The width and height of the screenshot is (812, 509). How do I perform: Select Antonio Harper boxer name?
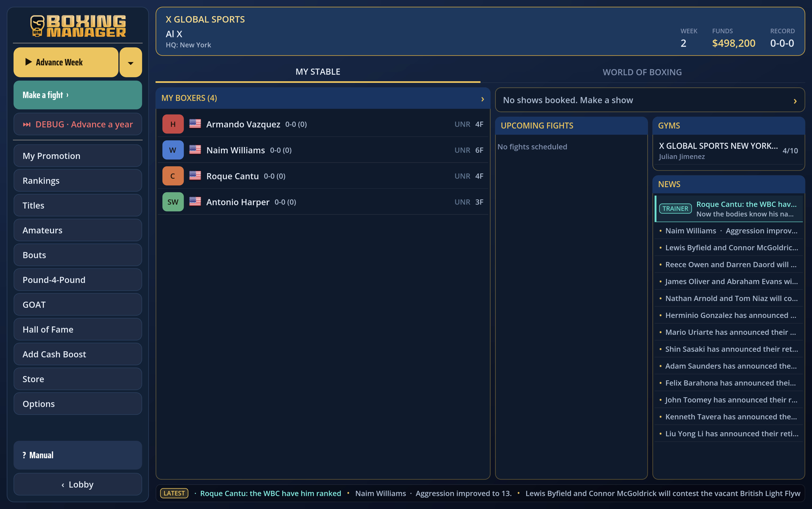coord(238,202)
